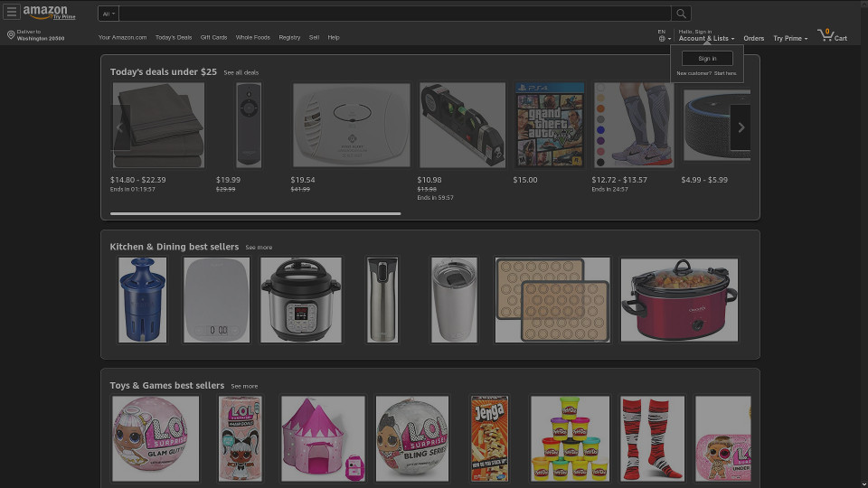Click the page scrollbar down arrow
The height and width of the screenshot is (488, 868).
click(863, 484)
